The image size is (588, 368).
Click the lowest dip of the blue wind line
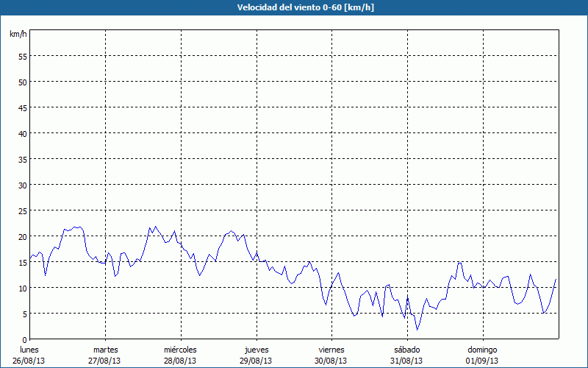pyautogui.click(x=417, y=329)
